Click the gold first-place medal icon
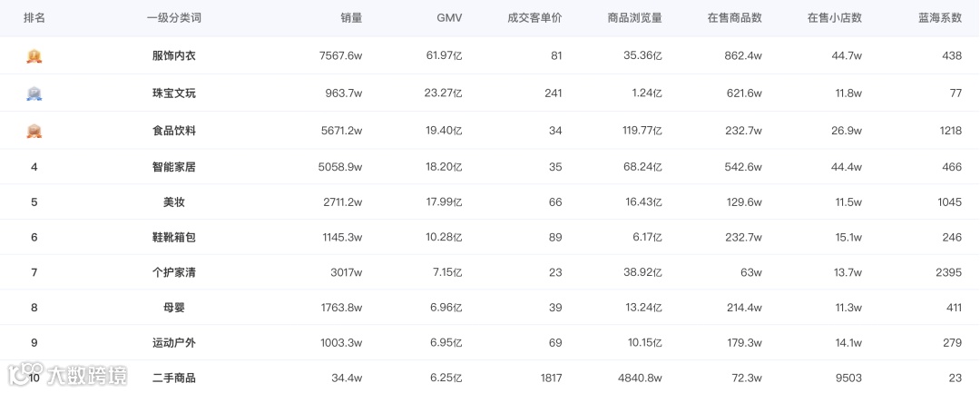Screen dimensions: 980x393 point(34,56)
